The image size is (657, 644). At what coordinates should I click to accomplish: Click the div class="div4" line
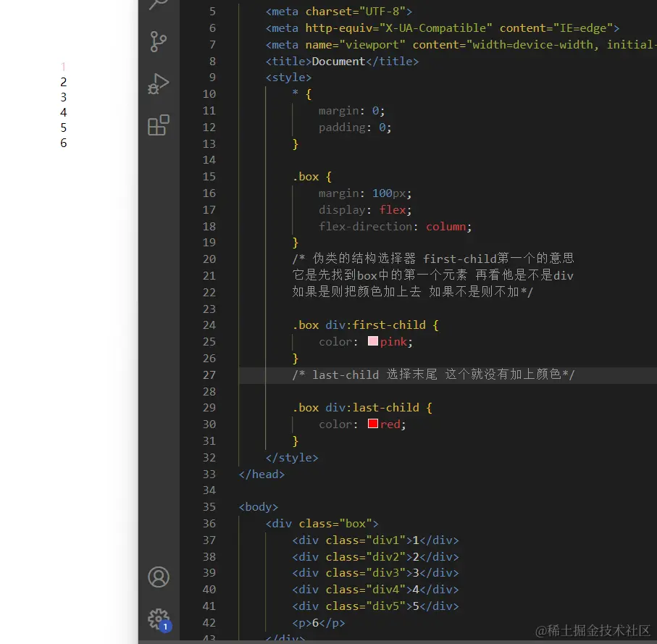pos(375,590)
